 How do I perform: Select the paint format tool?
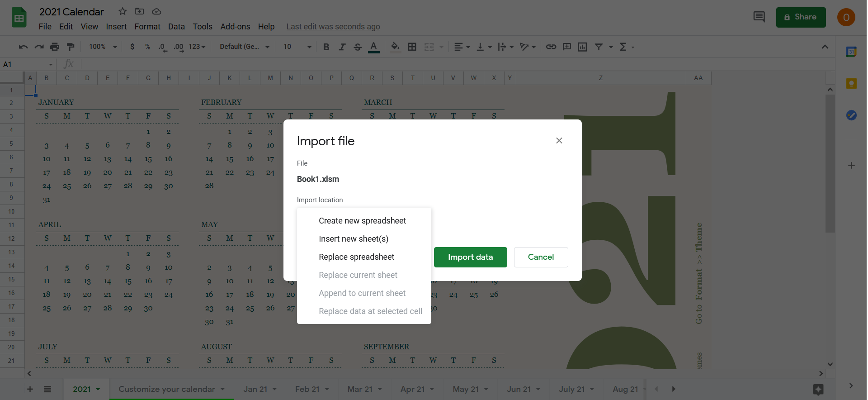pyautogui.click(x=71, y=47)
